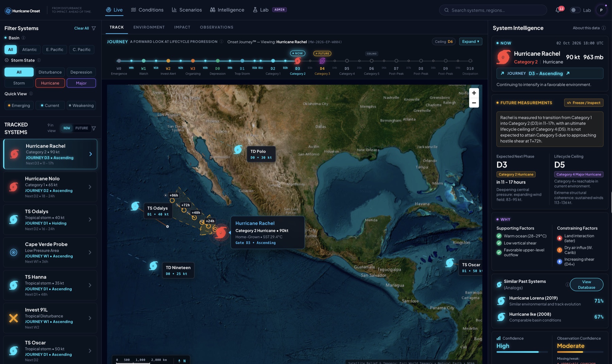Expand the Cape Verde Probe card chevron
The width and height of the screenshot is (612, 364).
pyautogui.click(x=90, y=252)
